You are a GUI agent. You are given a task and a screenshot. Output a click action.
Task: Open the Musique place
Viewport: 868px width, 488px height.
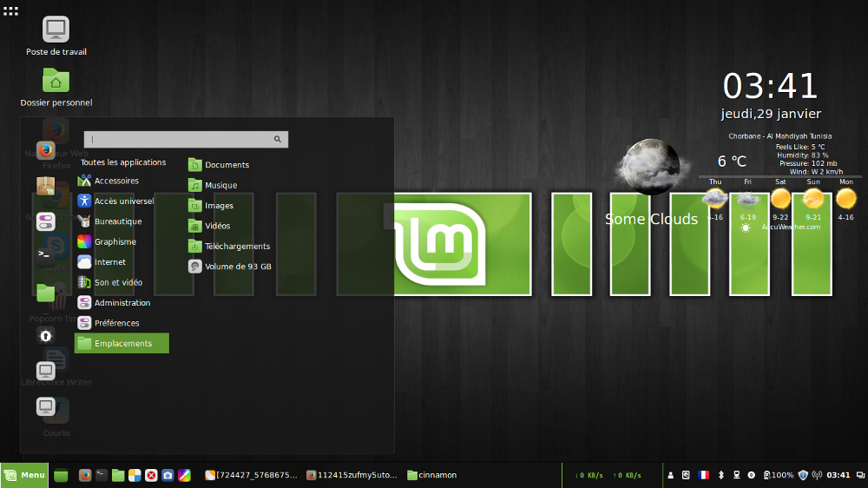[x=214, y=186]
